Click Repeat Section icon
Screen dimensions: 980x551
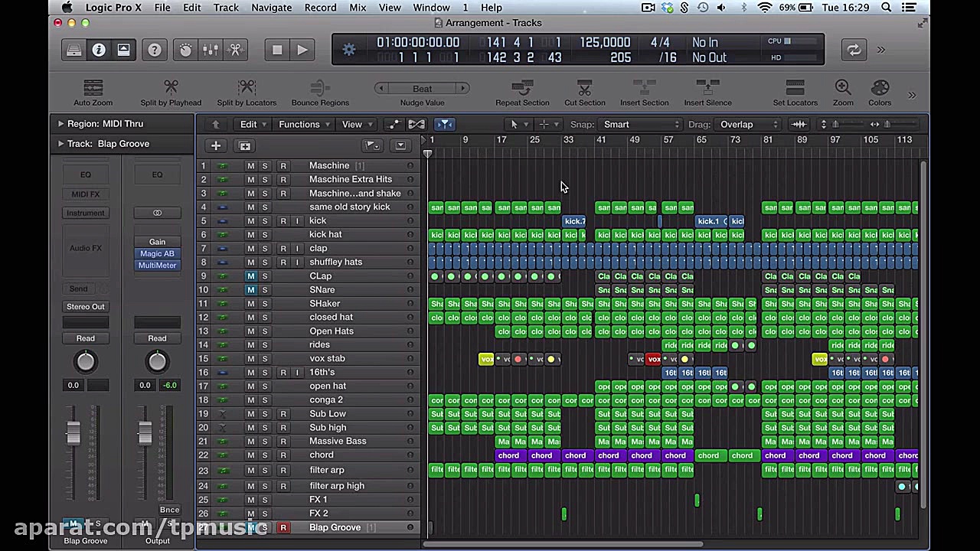coord(522,93)
